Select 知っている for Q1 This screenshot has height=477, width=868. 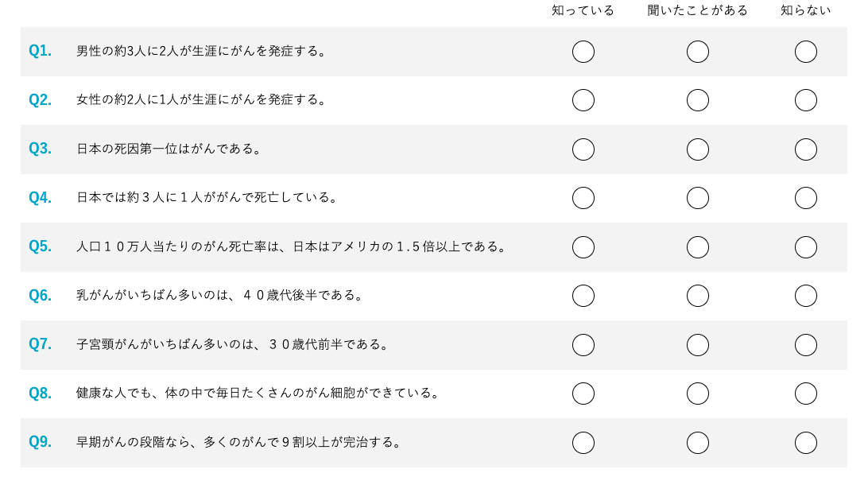(583, 52)
